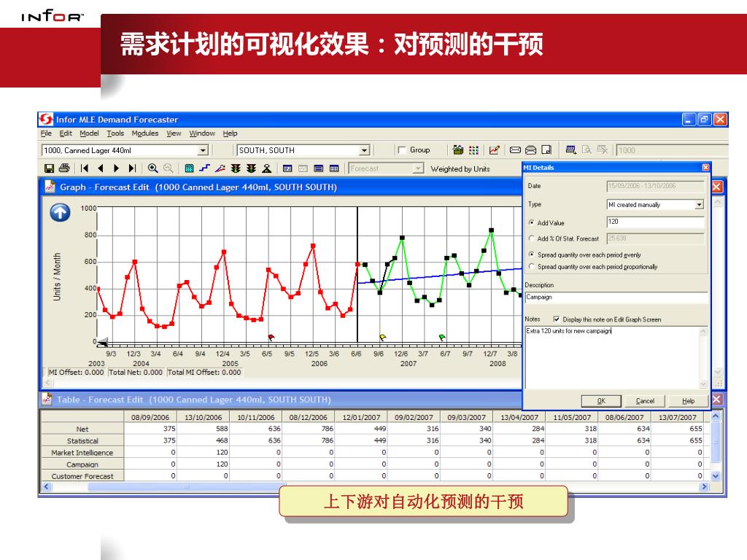Image resolution: width=747 pixels, height=560 pixels.
Task: Click the grayed graph view icon
Action: pyautogui.click(x=303, y=168)
